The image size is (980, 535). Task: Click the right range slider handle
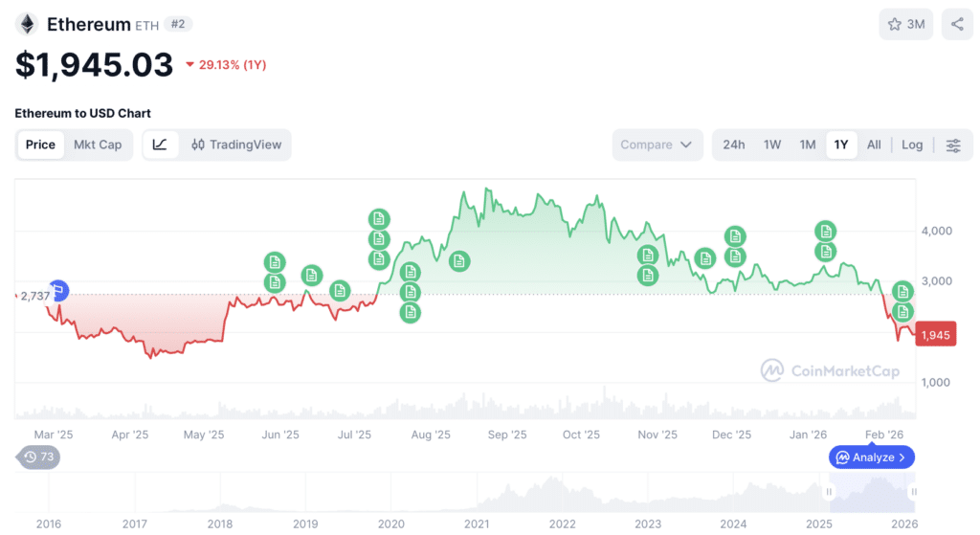click(914, 492)
